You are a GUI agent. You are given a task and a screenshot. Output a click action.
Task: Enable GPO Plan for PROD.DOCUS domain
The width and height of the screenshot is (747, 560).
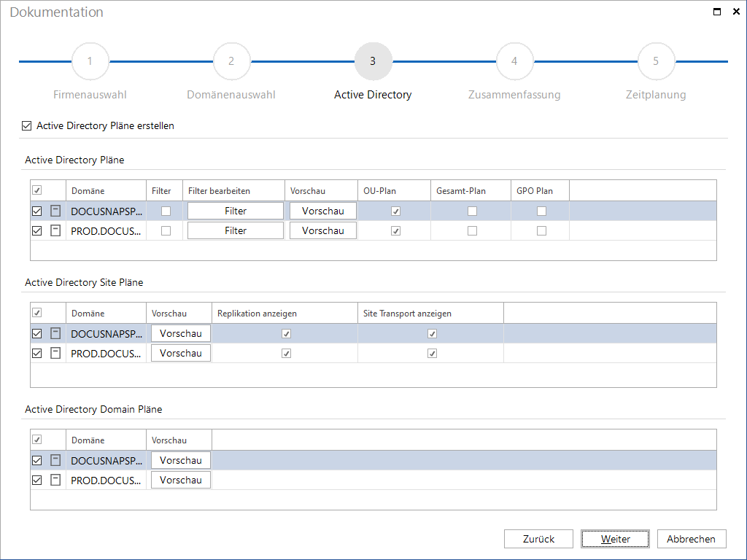coord(542,230)
